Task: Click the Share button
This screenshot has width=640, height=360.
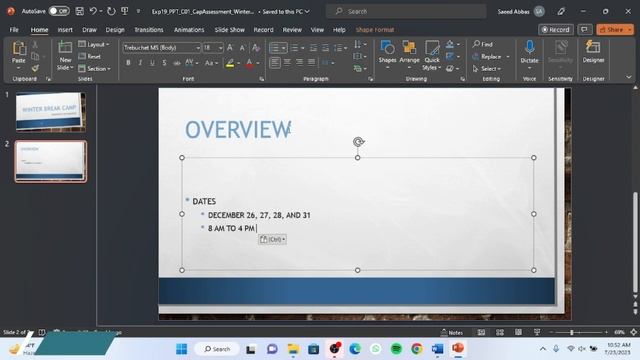Action: 615,30
